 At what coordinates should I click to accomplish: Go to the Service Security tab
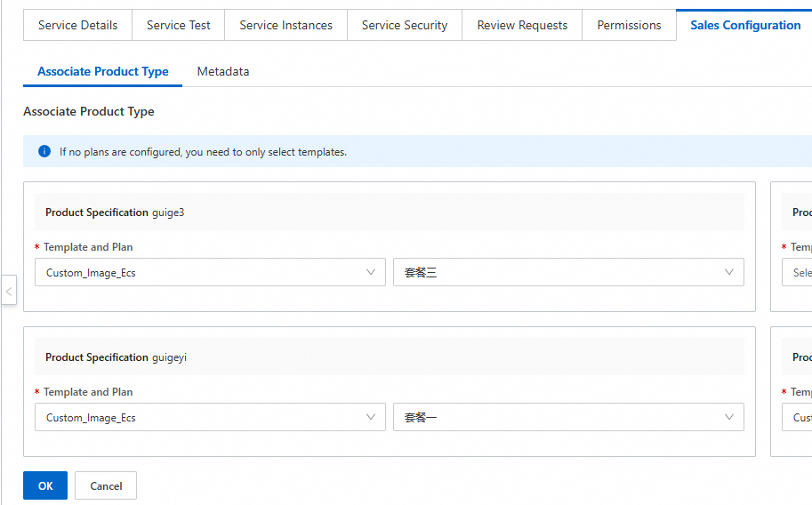coord(405,25)
